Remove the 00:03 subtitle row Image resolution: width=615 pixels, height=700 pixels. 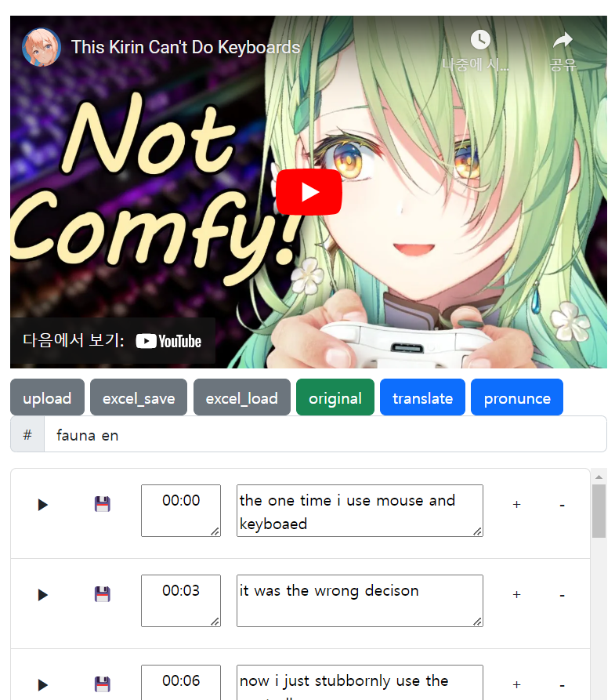click(x=563, y=595)
